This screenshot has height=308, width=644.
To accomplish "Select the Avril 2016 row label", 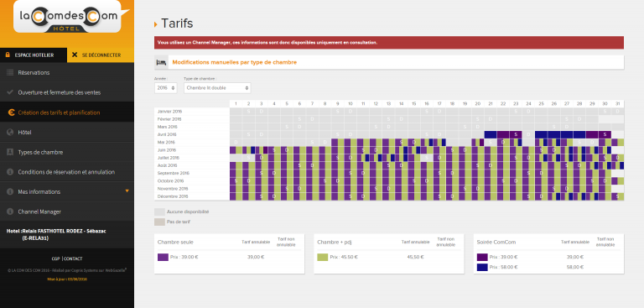I will pyautogui.click(x=167, y=134).
